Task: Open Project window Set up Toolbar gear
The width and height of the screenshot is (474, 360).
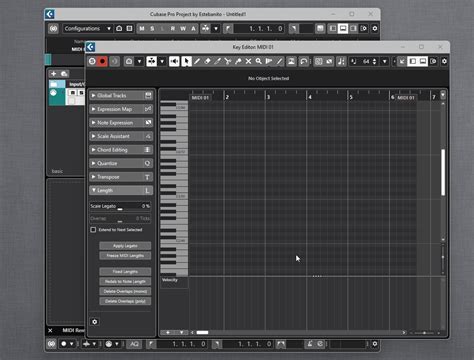Action: [x=375, y=29]
